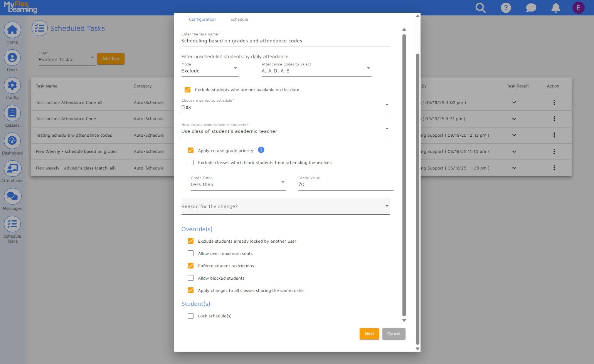Open the chat bubble icon in header

[531, 8]
